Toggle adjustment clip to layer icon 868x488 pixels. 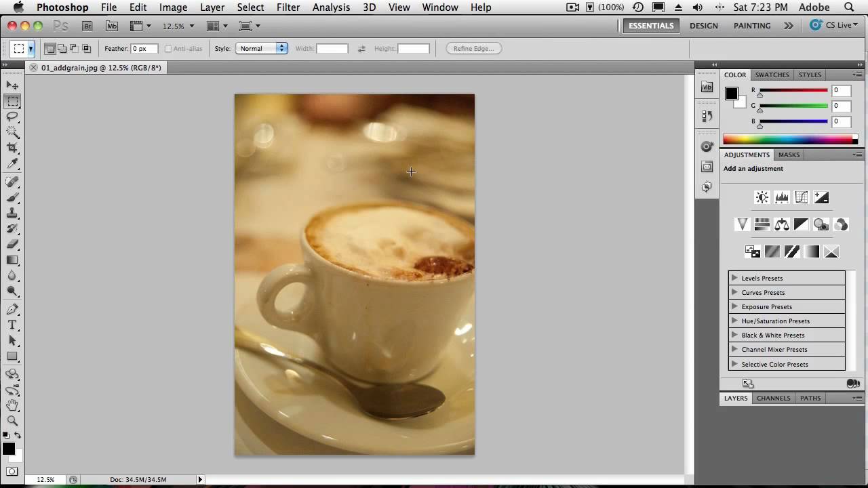point(853,384)
